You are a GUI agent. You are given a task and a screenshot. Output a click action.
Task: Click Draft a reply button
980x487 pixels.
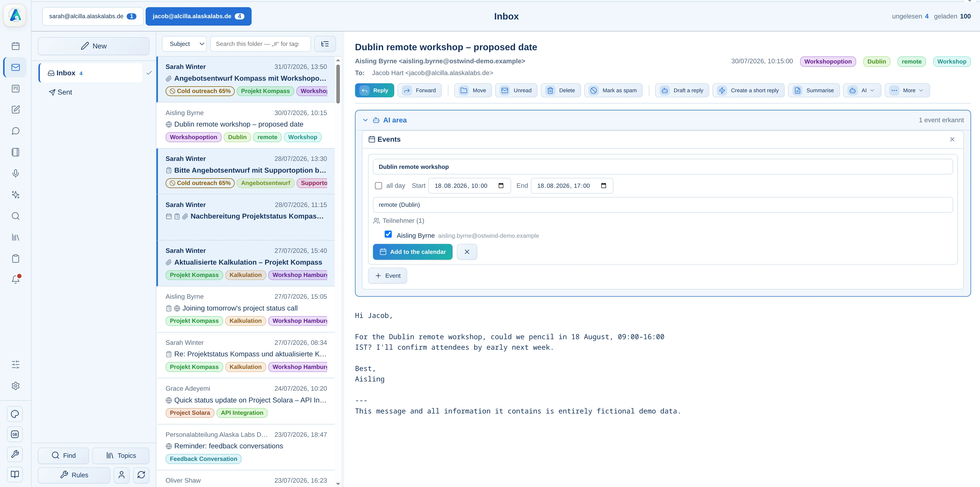click(x=682, y=91)
